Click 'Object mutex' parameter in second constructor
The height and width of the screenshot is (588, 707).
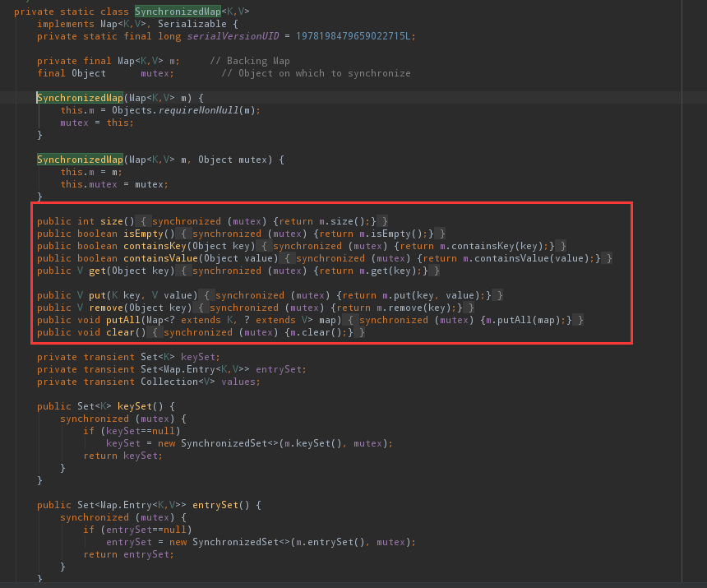232,160
